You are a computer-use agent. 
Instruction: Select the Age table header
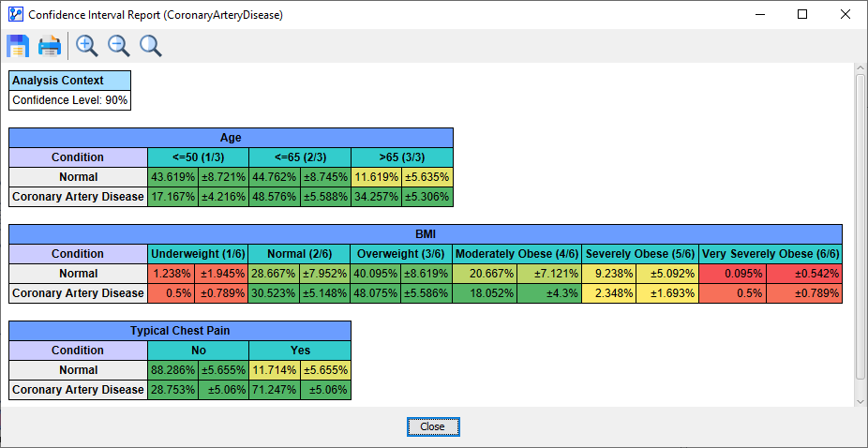click(231, 138)
